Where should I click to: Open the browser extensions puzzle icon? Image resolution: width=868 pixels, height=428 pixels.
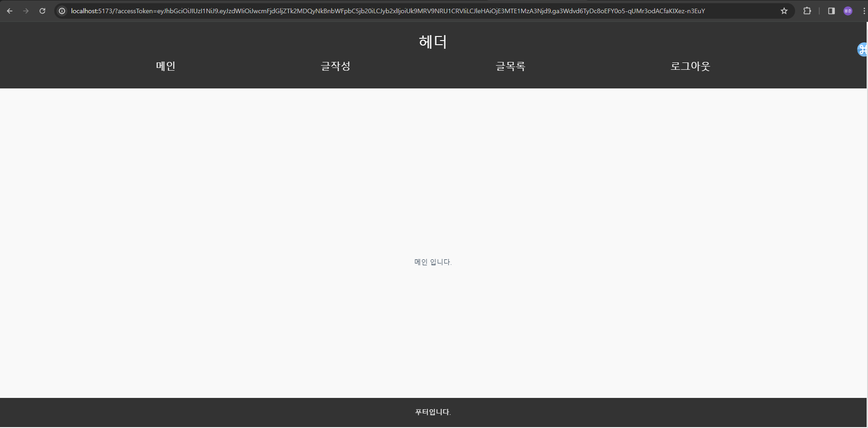point(807,11)
